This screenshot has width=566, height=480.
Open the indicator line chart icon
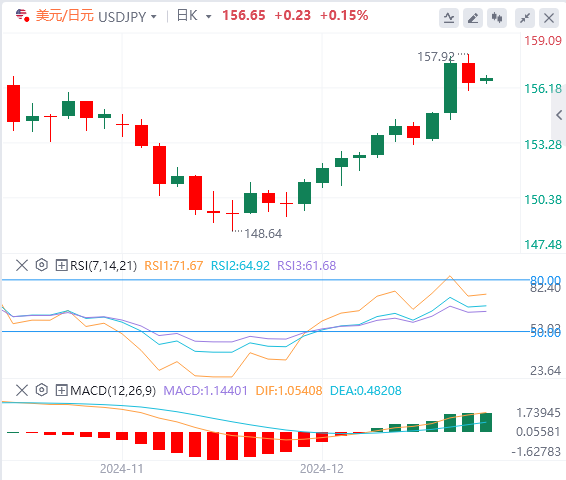click(x=449, y=18)
